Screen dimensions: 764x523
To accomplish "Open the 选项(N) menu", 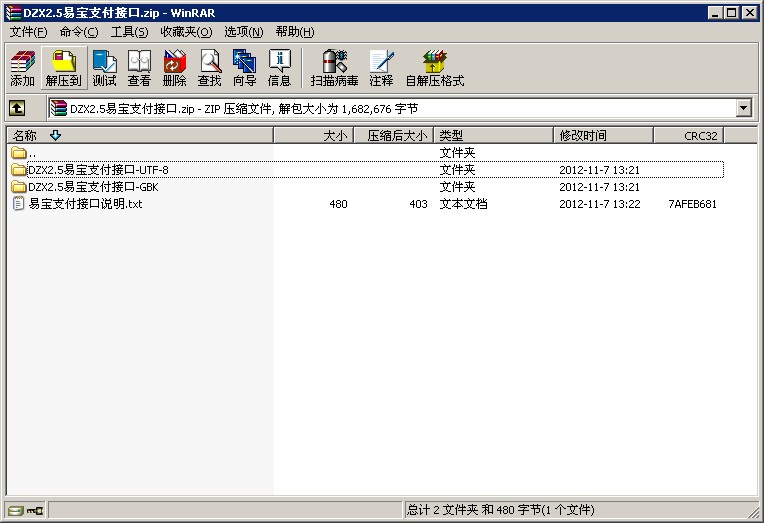I will (244, 32).
